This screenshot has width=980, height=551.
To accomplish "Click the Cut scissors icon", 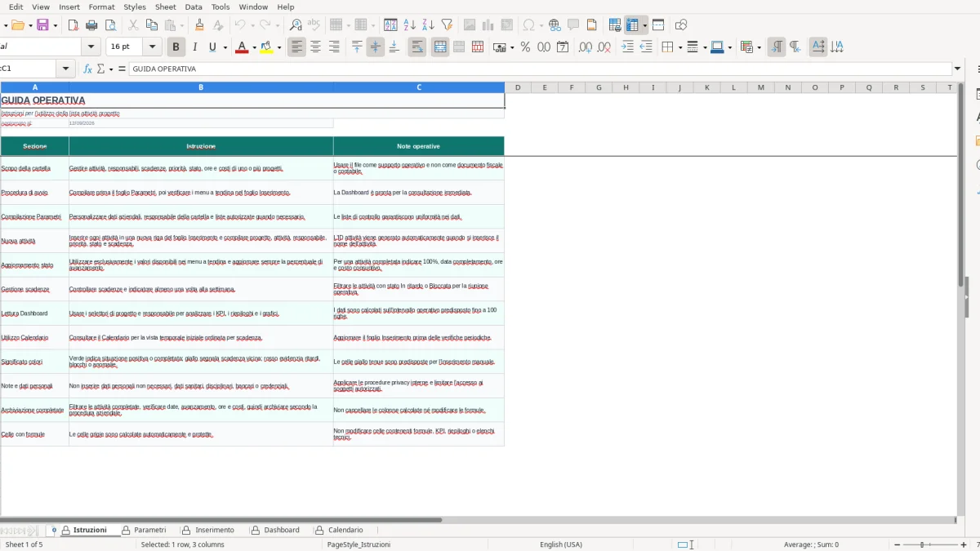I will pos(133,25).
